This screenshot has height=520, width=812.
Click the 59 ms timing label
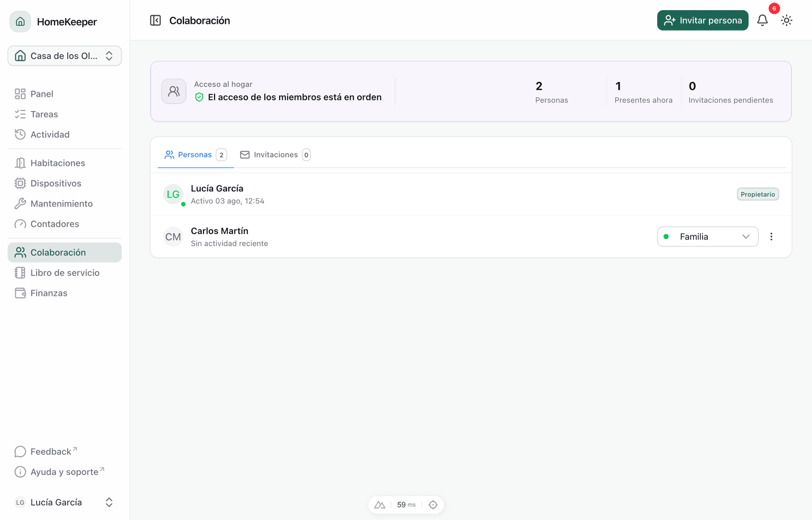pyautogui.click(x=407, y=505)
